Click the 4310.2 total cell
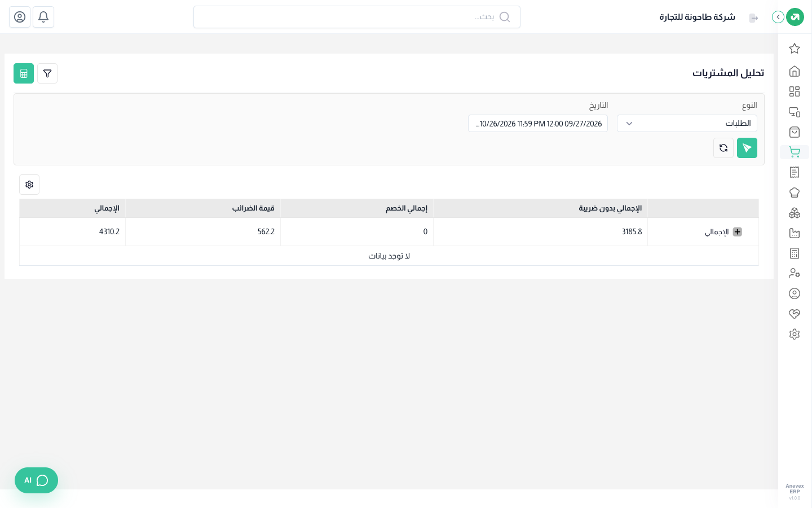This screenshot has width=812, height=508. point(73,232)
